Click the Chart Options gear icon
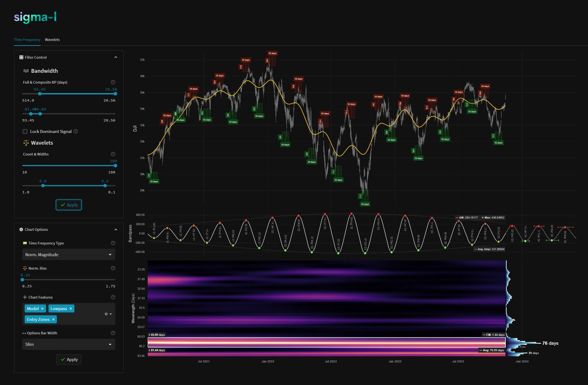588x385 pixels. click(21, 230)
